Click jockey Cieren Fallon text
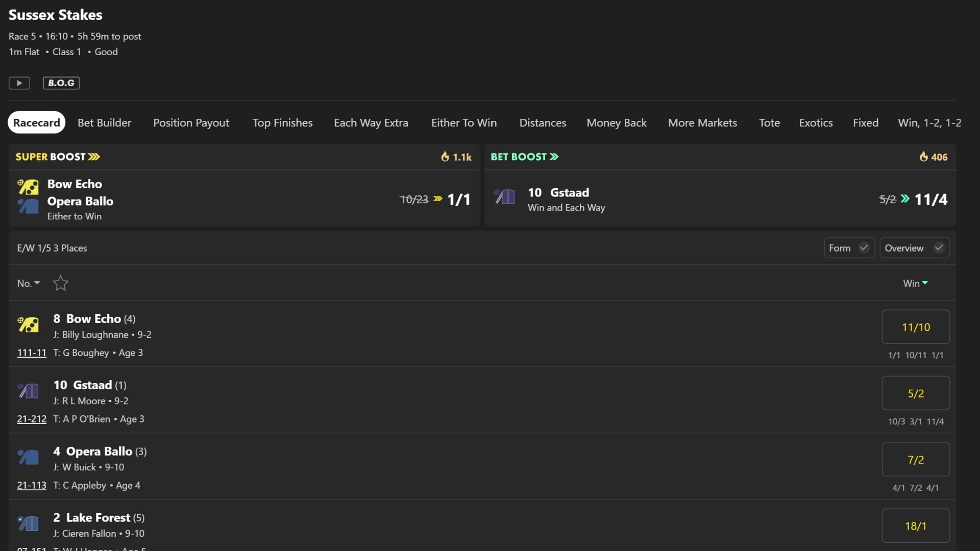Screen dimensions: 980x551 pyautogui.click(x=89, y=534)
